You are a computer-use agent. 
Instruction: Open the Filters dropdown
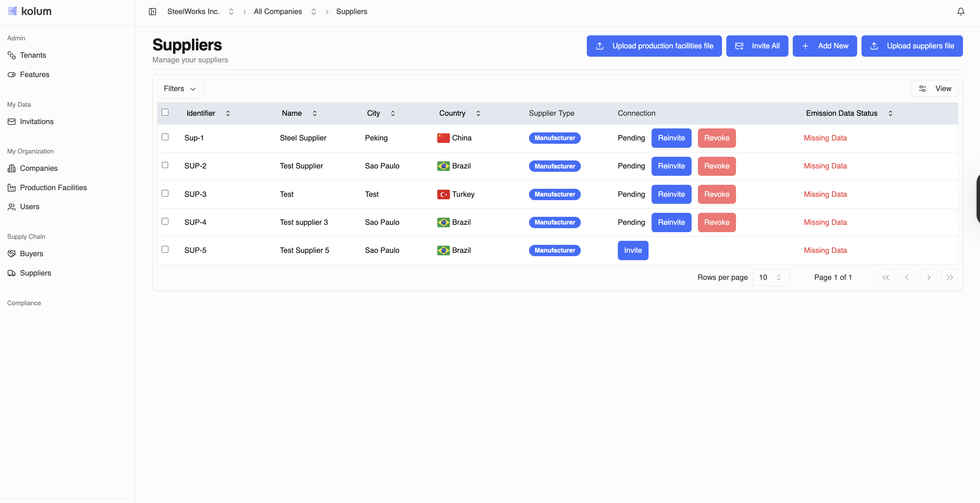[180, 89]
